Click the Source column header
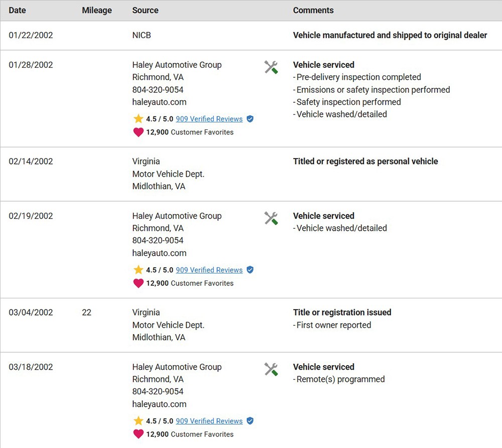This screenshot has height=448, width=502. click(x=145, y=10)
